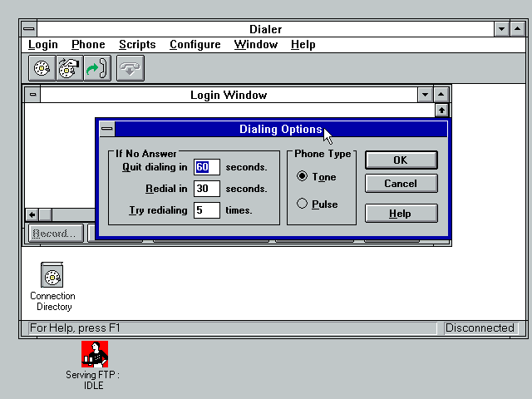The image size is (532, 399).
Task: Click the connection directory phone-with-hand toolbar icon
Action: click(69, 68)
